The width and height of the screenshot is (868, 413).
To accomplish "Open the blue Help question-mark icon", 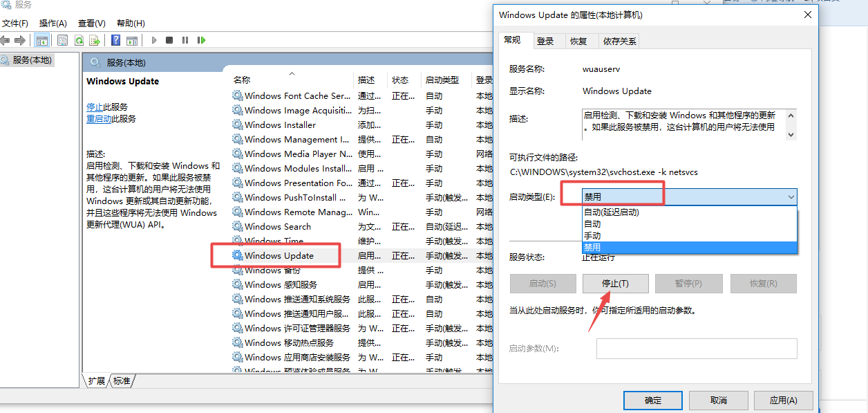I will pyautogui.click(x=115, y=41).
